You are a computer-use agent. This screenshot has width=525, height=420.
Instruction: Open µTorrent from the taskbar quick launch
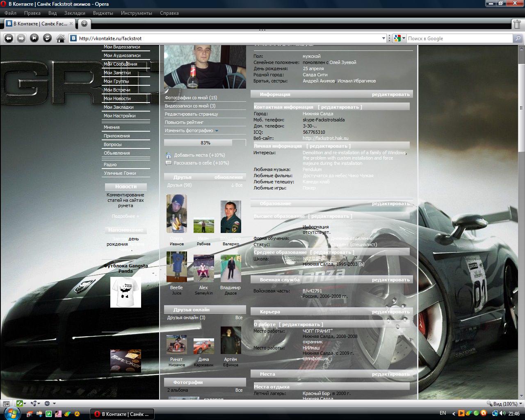click(x=49, y=414)
